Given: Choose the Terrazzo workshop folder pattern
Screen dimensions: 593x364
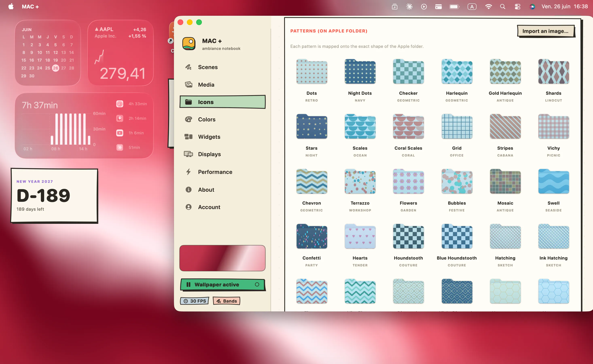Looking at the screenshot, I should pos(360,181).
